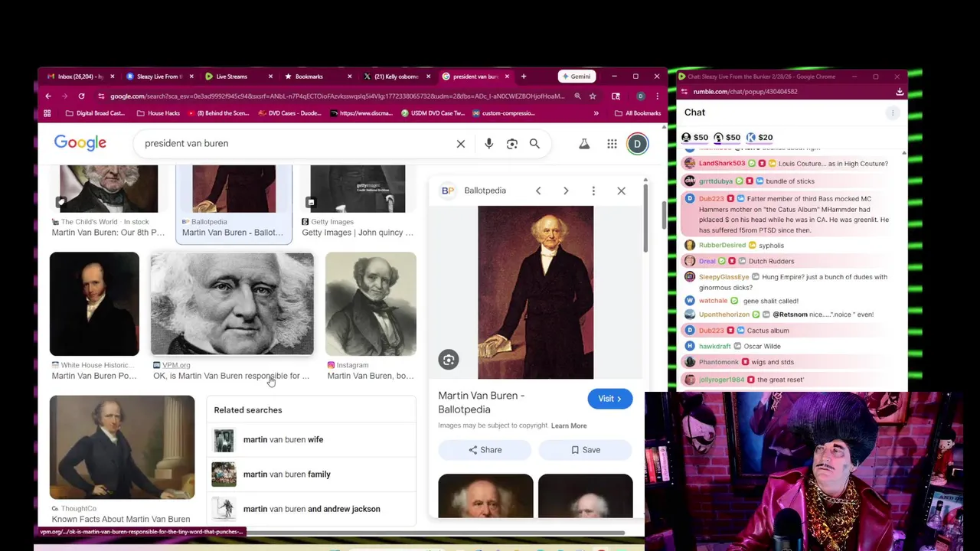Share the previewed image

click(x=485, y=450)
